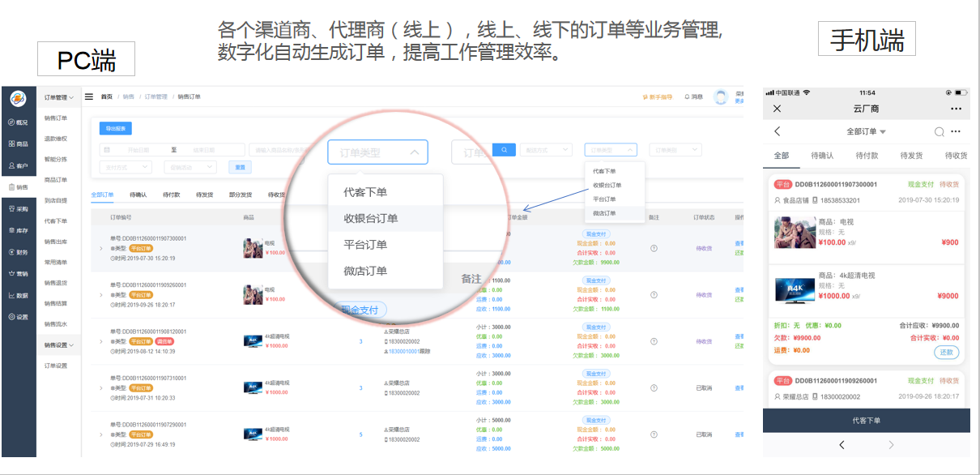Open the 促销活动 promotion dropdown
The width and height of the screenshot is (980, 475).
coord(190,167)
